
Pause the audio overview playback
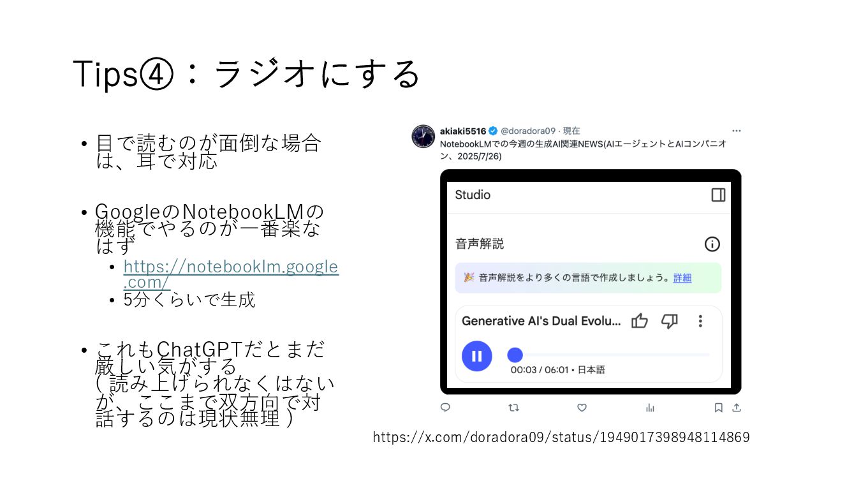[476, 356]
